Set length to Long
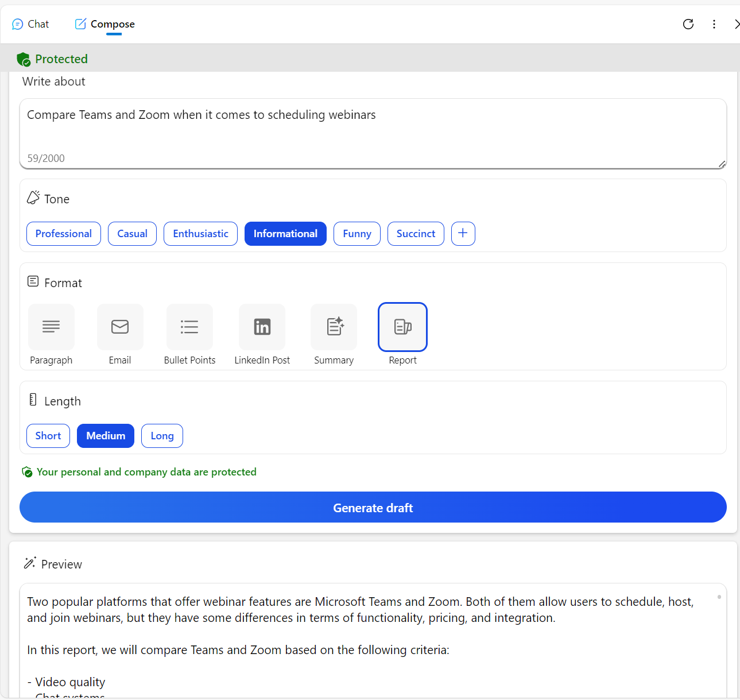 [x=162, y=436]
